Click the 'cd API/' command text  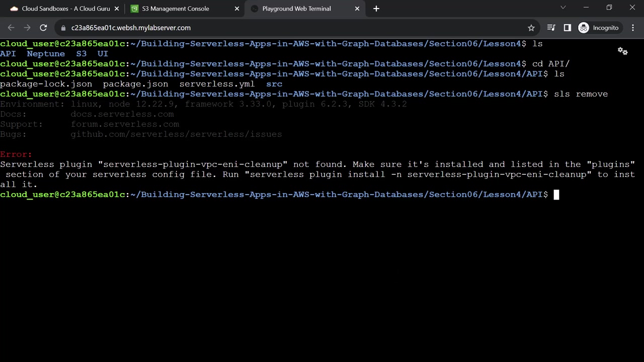click(x=551, y=64)
